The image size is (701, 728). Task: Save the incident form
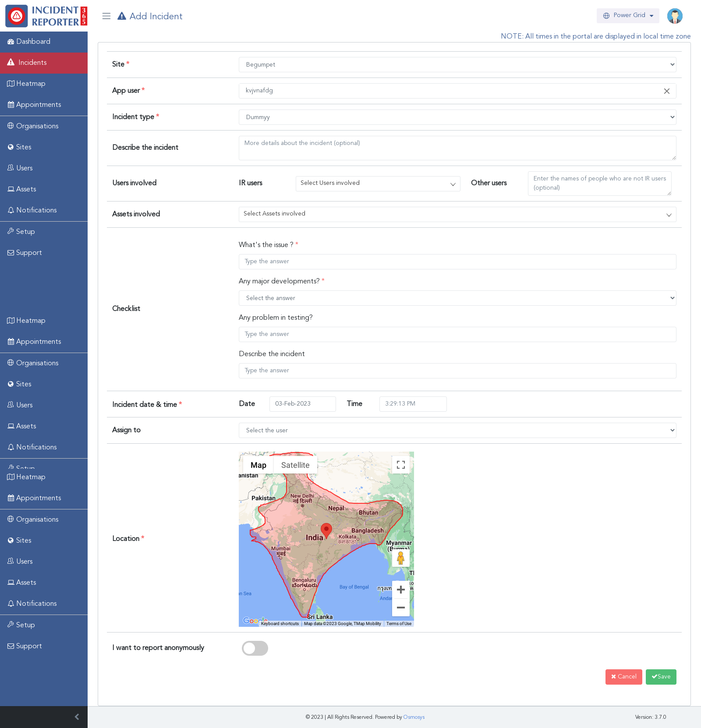click(661, 677)
